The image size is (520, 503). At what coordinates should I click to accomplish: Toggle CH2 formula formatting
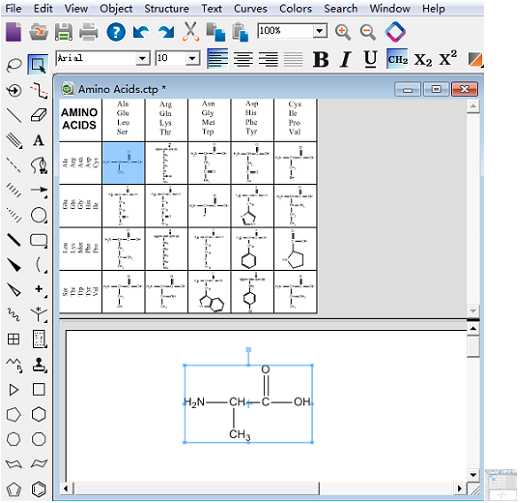point(397,59)
